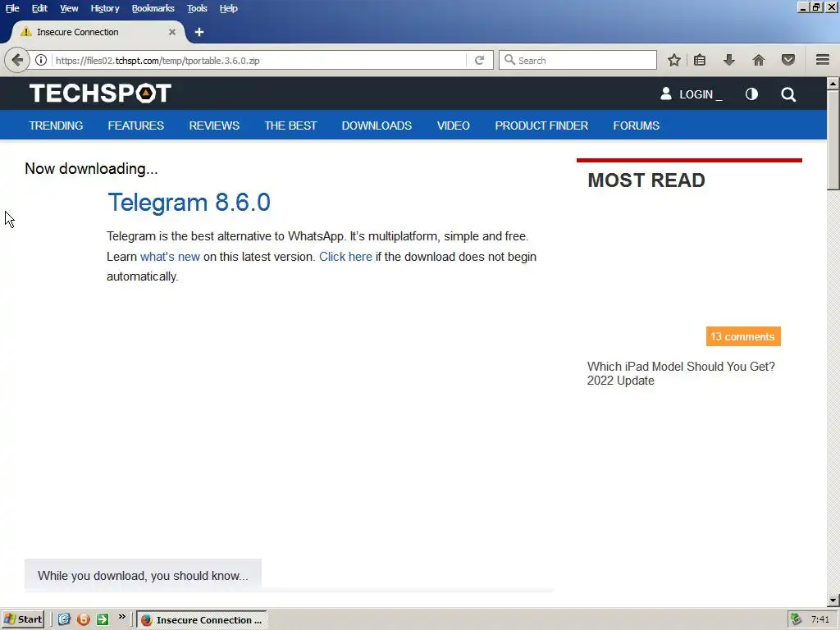This screenshot has height=630, width=840.
Task: Expand the quick launch chevron overflow
Action: (122, 617)
